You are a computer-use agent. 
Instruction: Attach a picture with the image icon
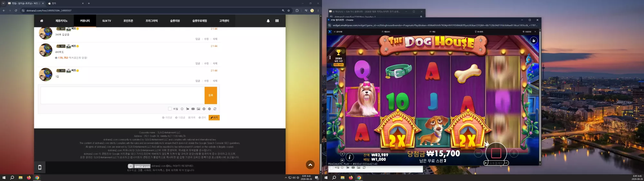pyautogui.click(x=198, y=109)
